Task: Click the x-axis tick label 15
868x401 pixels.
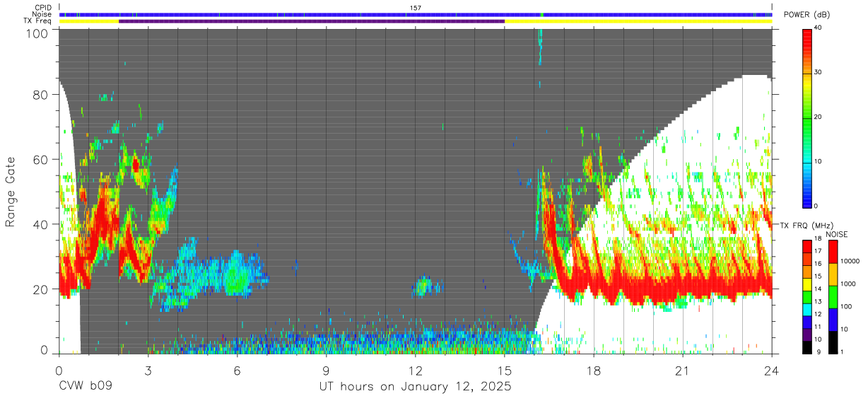Action: tap(504, 370)
